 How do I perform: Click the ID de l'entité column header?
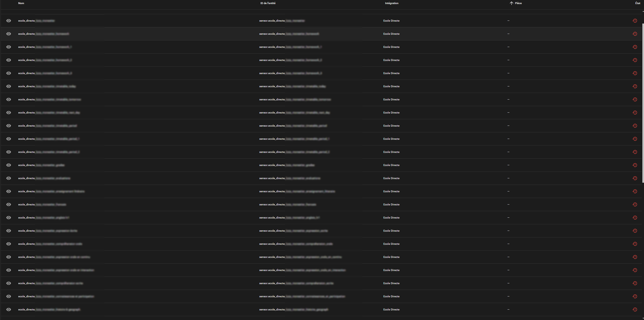[x=268, y=3]
